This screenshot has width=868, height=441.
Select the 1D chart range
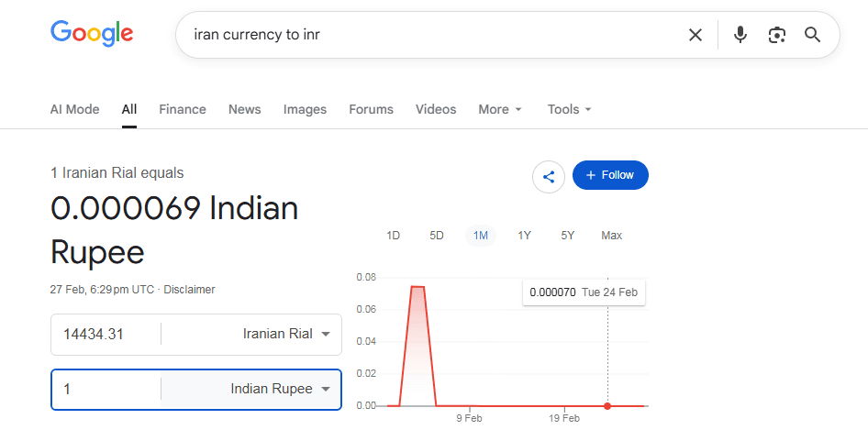pos(393,236)
